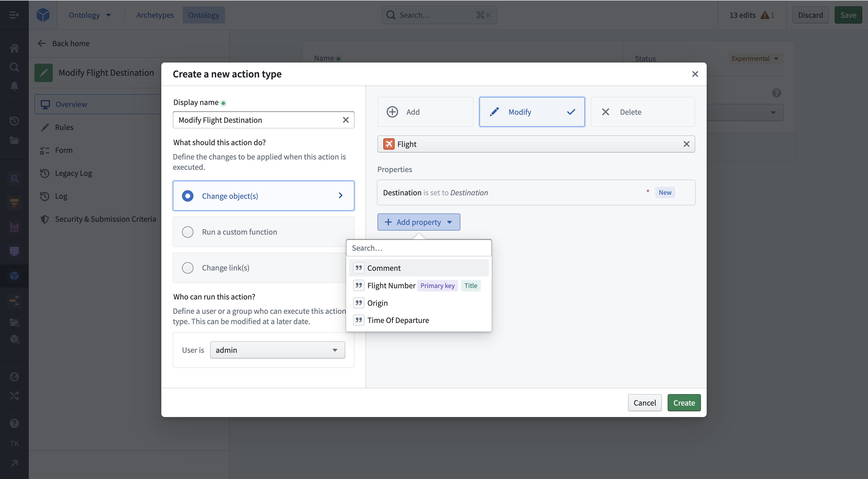Open notifications bell in sidebar
The height and width of the screenshot is (479, 868).
tap(14, 86)
